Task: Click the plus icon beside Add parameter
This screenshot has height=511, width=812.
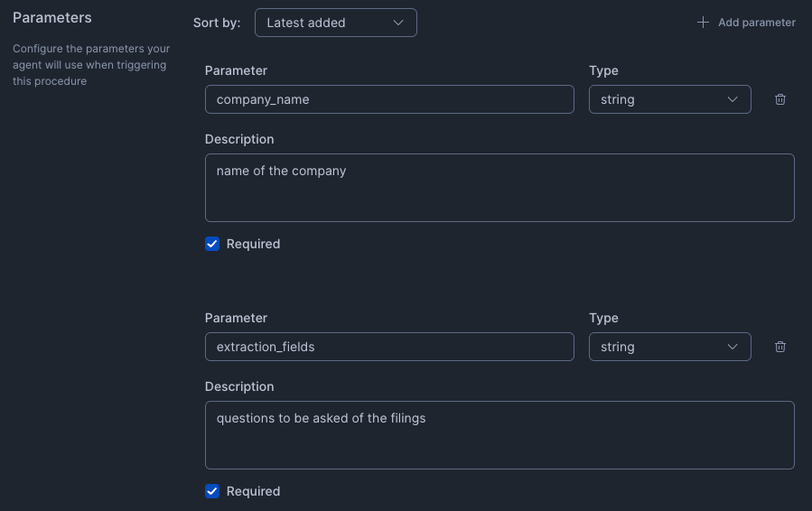Action: (703, 23)
